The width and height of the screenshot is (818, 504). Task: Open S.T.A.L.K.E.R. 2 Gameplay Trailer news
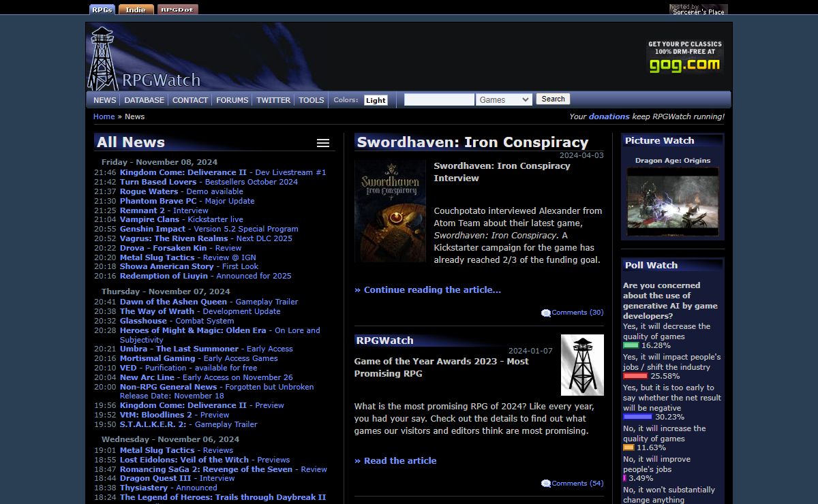click(189, 424)
